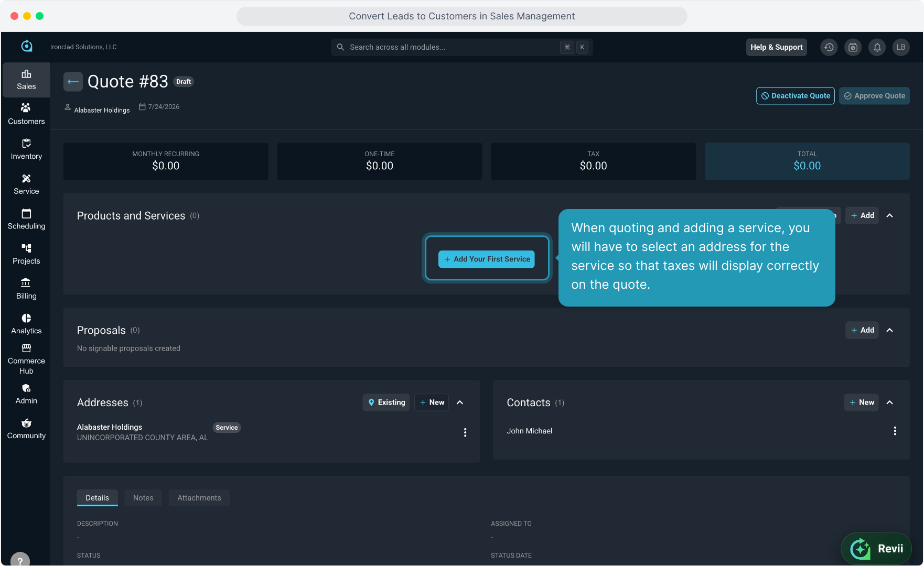Click the UNINCORPORATED COUNTY AREA, AL line
924x566 pixels.
click(143, 438)
